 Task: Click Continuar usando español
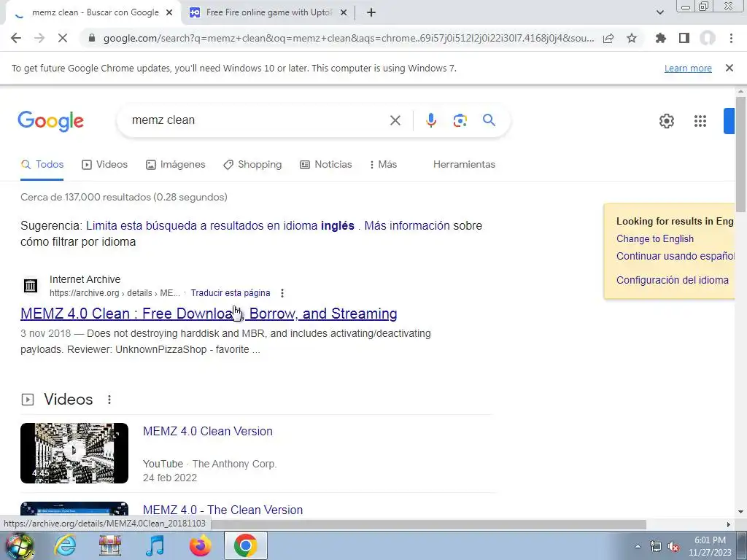coord(675,256)
